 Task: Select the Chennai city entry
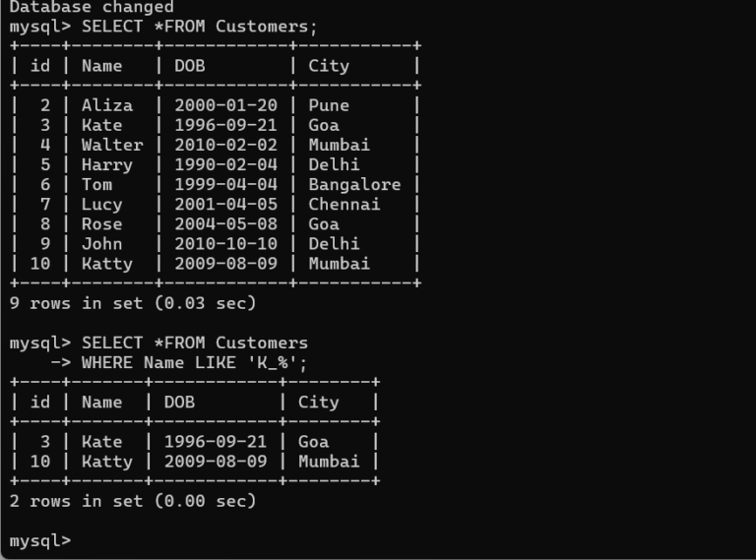point(344,205)
